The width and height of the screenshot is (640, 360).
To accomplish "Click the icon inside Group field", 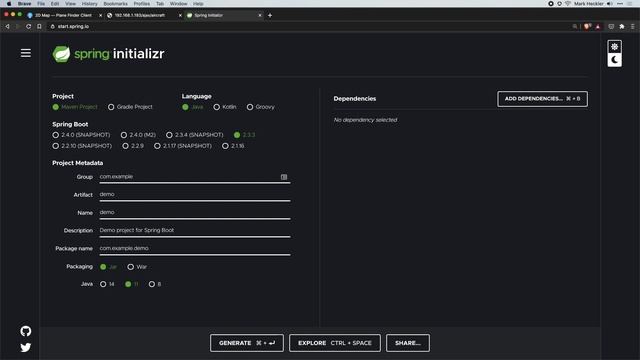I will pyautogui.click(x=284, y=177).
